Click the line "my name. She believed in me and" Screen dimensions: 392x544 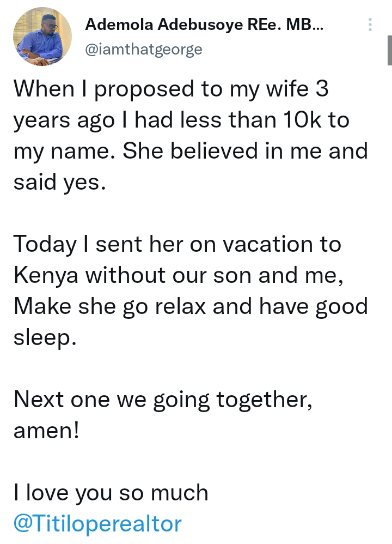(x=191, y=151)
